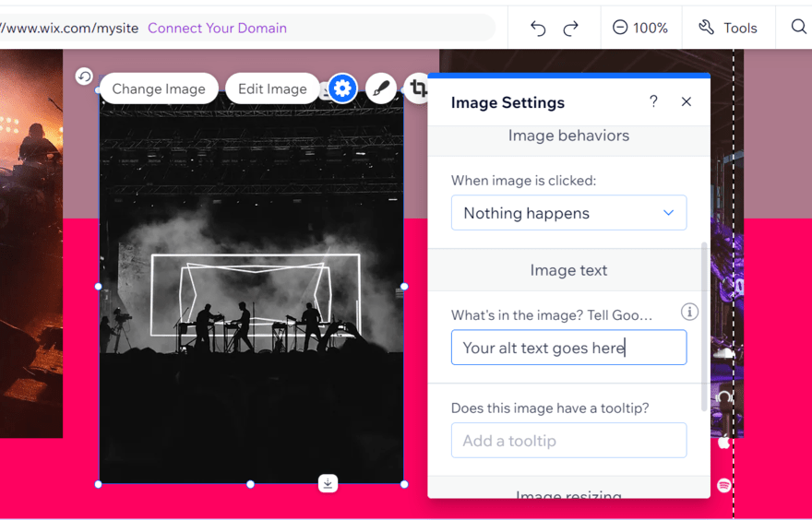Open the design paintbrush icon
812x520 pixels.
pos(381,89)
